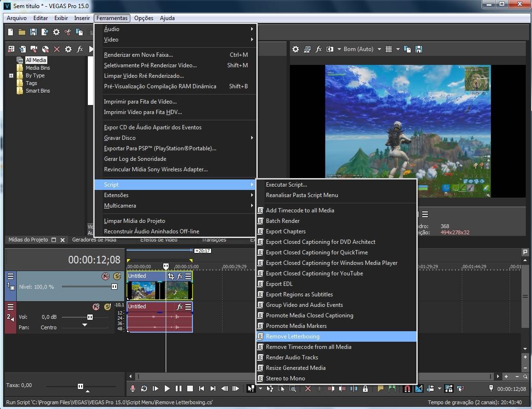Click the Extract Audio from CD icon
Image resolution: width=532 pixels, height=409 pixels.
click(45, 49)
